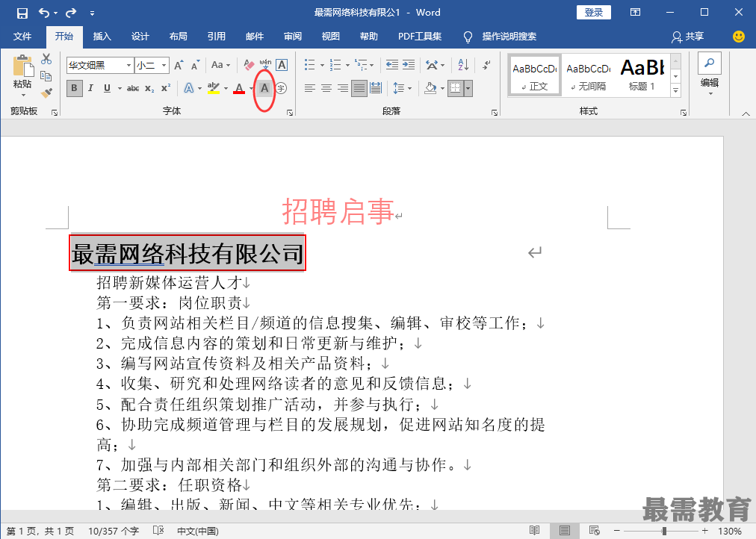The height and width of the screenshot is (539, 756).
Task: Toggle distributed alignment button
Action: pos(376,88)
